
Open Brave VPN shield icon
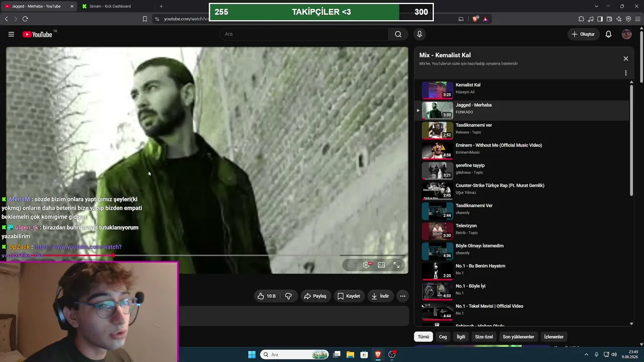click(628, 19)
